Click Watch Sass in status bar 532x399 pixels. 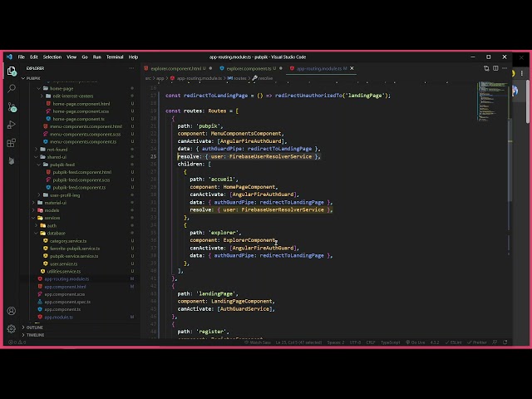[x=258, y=342]
